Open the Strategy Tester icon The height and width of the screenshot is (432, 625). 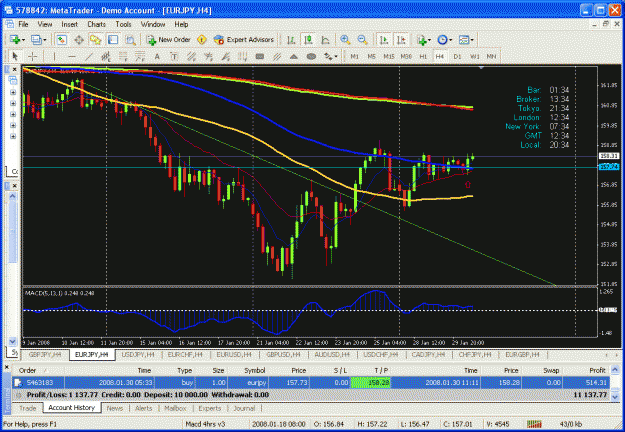(130, 40)
